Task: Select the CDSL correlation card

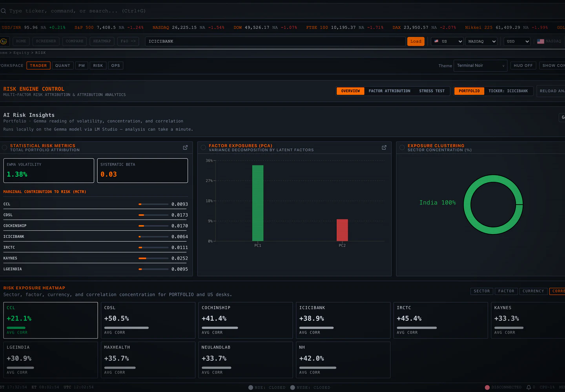Action: (x=148, y=320)
